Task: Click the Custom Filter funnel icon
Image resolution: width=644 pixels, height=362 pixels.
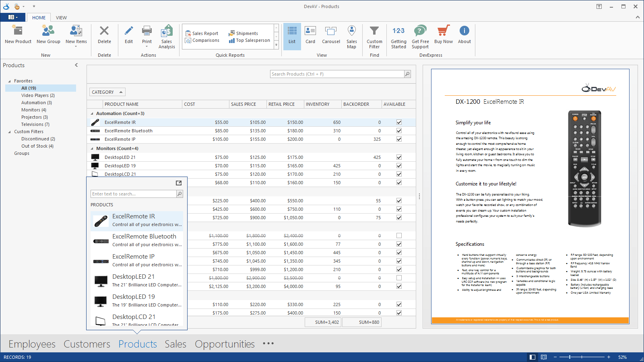Action: (374, 31)
